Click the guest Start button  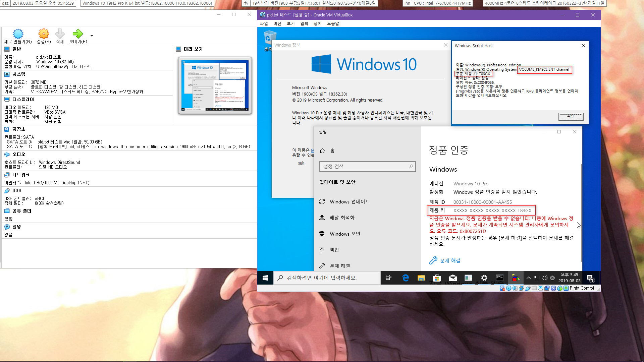(x=265, y=278)
